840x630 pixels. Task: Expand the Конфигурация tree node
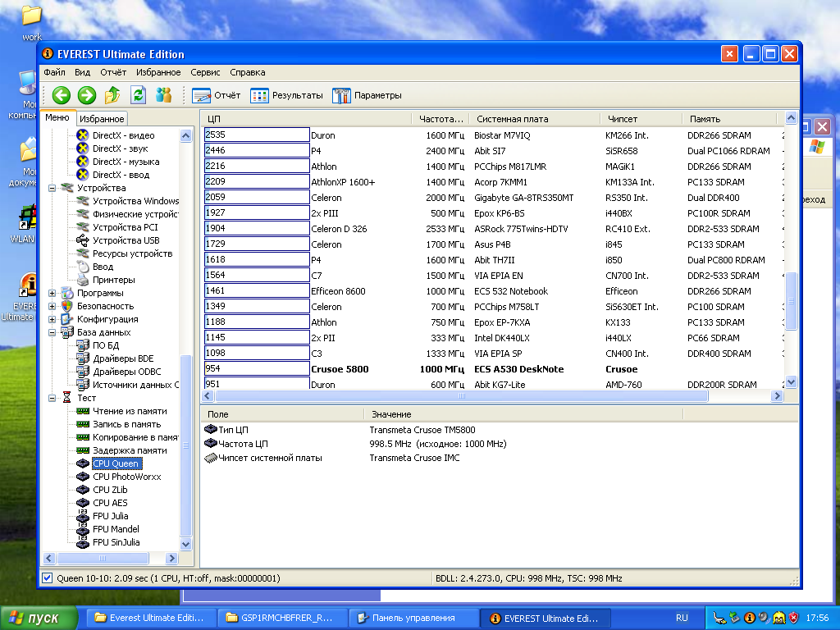52,319
